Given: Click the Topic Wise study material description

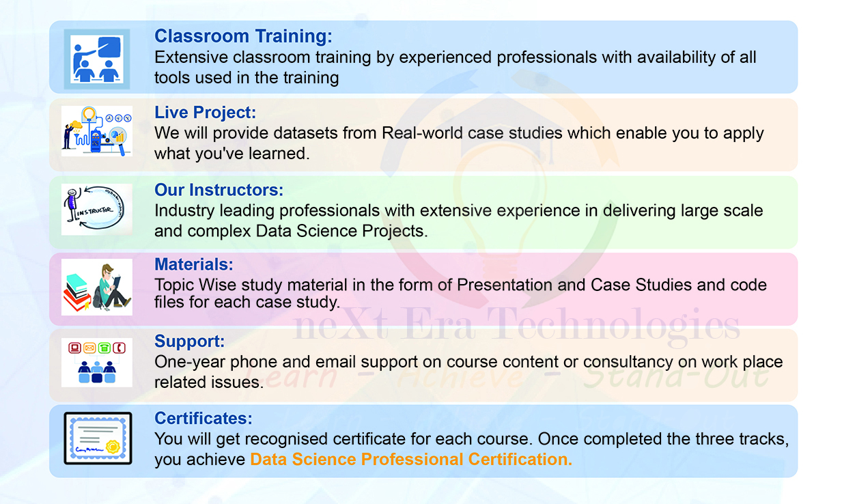Looking at the screenshot, I should pos(460,292).
